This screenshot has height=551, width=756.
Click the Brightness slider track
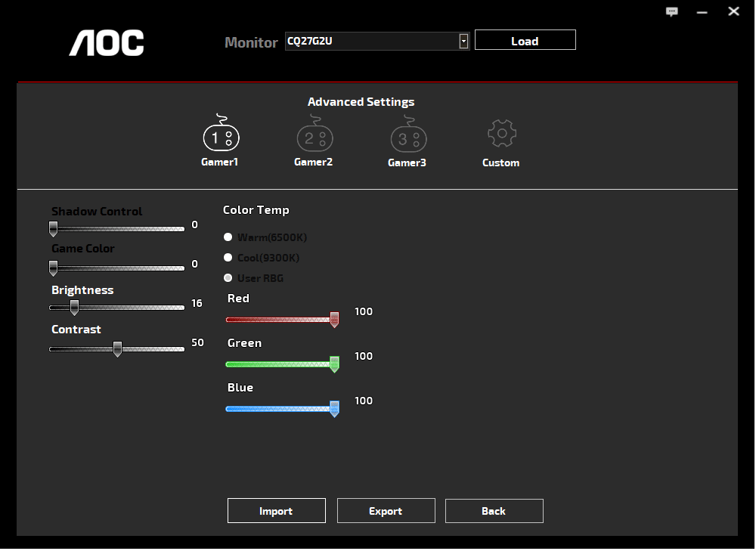(x=129, y=308)
